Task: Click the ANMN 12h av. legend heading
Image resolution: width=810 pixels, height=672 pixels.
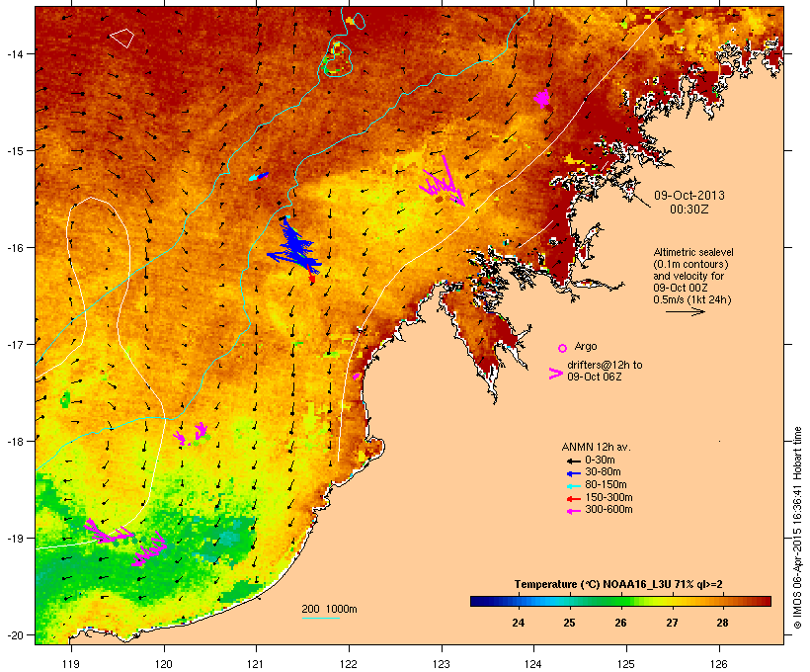Action: pos(596,447)
